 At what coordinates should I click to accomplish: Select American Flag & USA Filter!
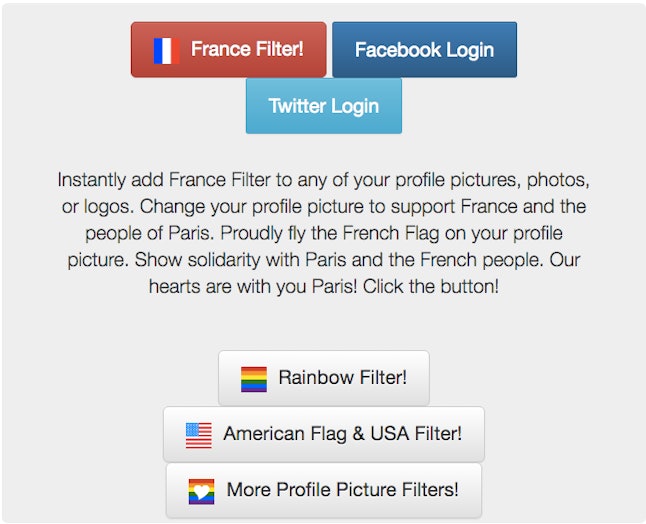click(324, 434)
